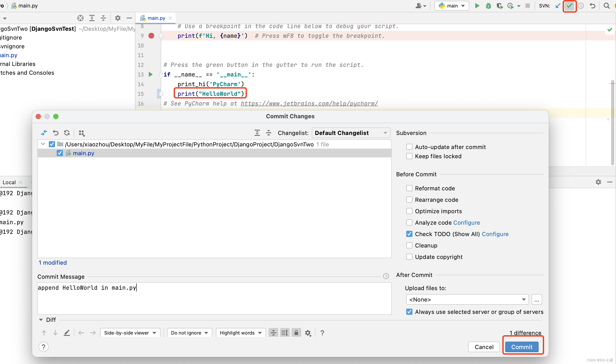The height and width of the screenshot is (364, 616).
Task: Open the Changelist dropdown
Action: click(x=351, y=133)
